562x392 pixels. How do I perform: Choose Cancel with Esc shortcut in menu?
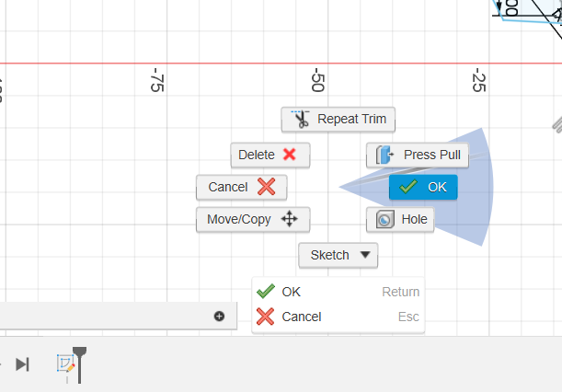[338, 317]
